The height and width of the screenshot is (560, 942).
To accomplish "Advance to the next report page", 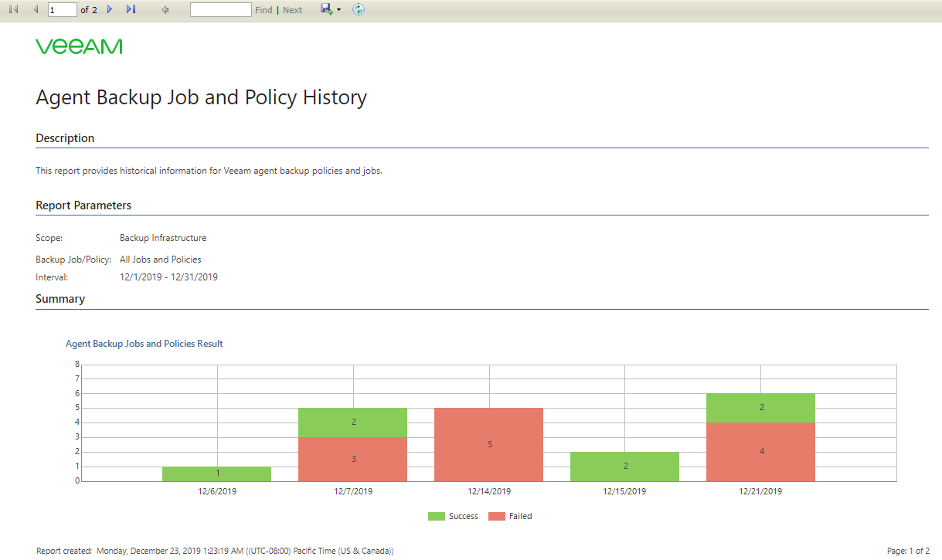I will pos(110,9).
